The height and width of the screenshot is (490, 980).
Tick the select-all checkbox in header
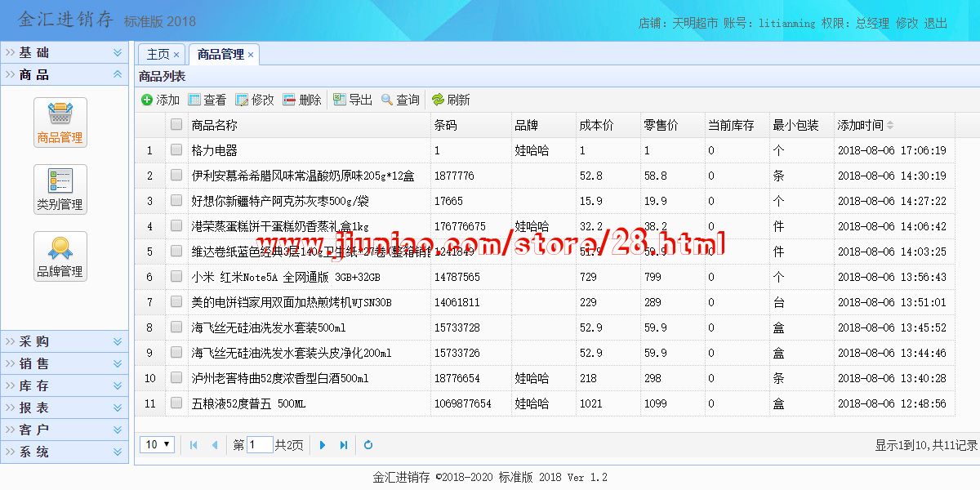pyautogui.click(x=176, y=125)
